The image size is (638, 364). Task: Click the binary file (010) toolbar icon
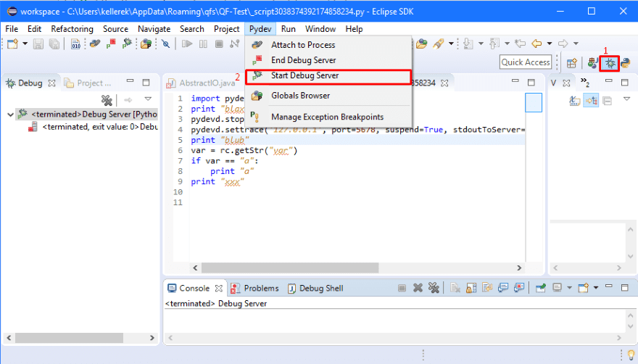coord(75,44)
